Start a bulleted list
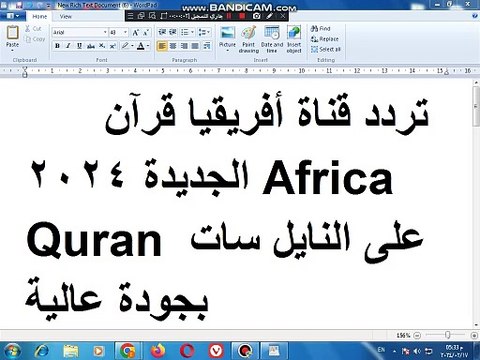Viewport: 480px width, 360px height. click(185, 32)
